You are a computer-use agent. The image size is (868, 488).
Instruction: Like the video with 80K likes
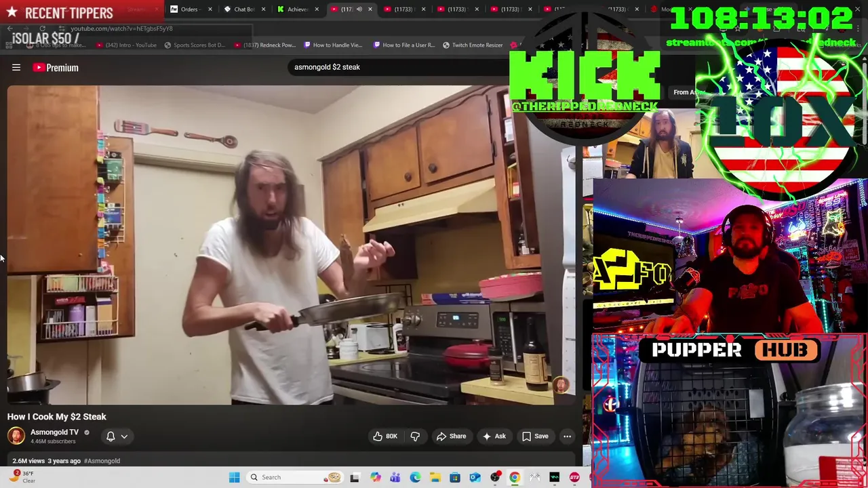point(385,436)
